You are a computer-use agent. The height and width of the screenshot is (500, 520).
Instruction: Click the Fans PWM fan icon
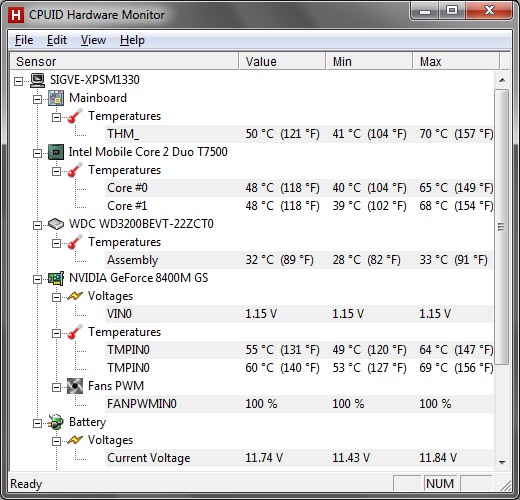pos(75,386)
